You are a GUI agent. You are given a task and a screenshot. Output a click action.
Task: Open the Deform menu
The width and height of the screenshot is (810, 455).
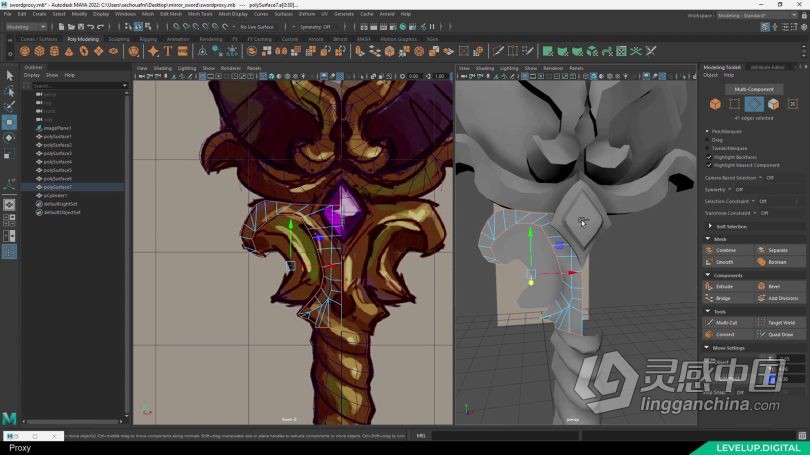[x=307, y=14]
